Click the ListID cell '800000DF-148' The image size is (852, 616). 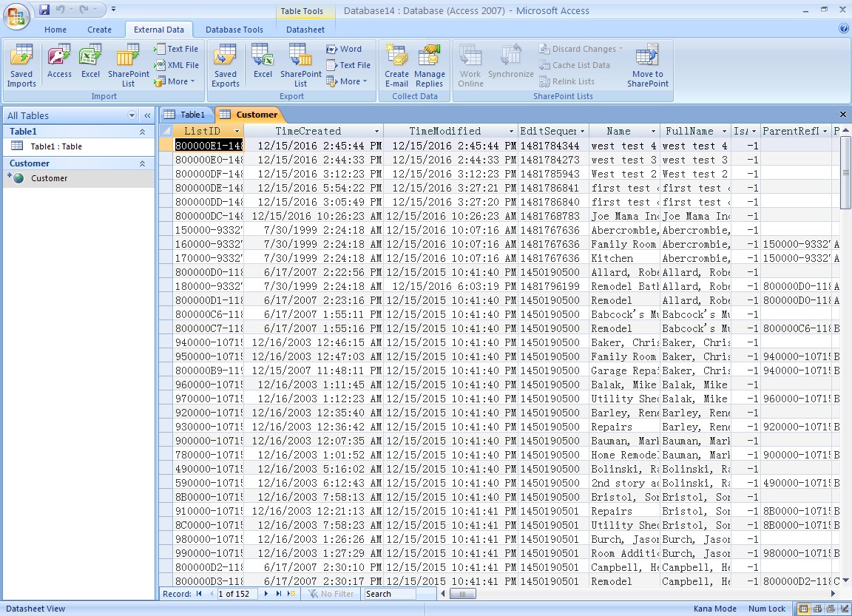point(209,175)
